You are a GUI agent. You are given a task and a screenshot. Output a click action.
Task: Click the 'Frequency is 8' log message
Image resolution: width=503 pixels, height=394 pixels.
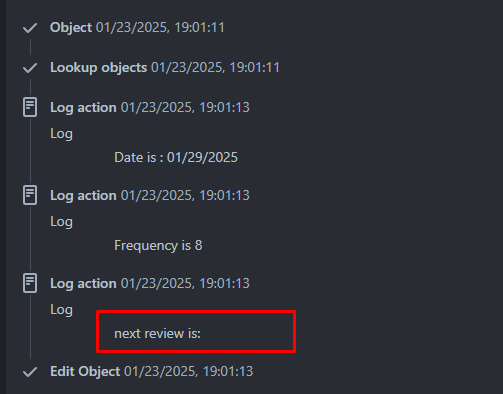point(158,246)
